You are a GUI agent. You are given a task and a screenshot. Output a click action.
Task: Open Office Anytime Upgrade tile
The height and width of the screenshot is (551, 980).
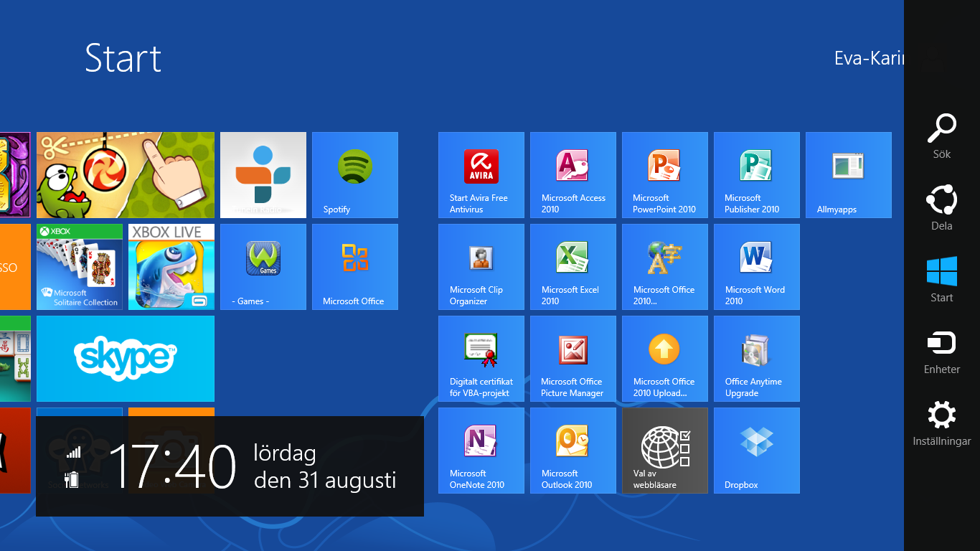click(x=757, y=359)
